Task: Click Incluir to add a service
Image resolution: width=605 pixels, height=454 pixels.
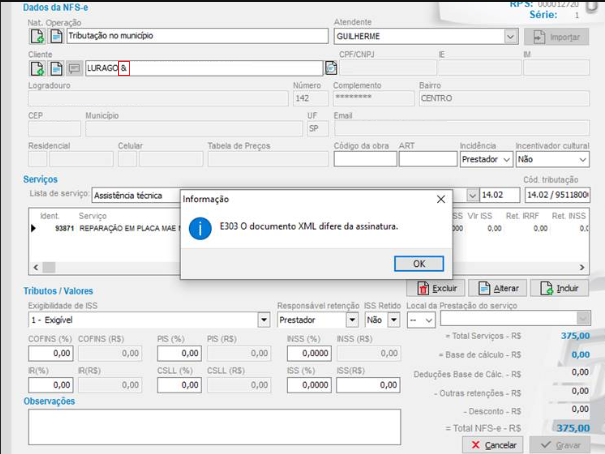Action: tap(559, 288)
